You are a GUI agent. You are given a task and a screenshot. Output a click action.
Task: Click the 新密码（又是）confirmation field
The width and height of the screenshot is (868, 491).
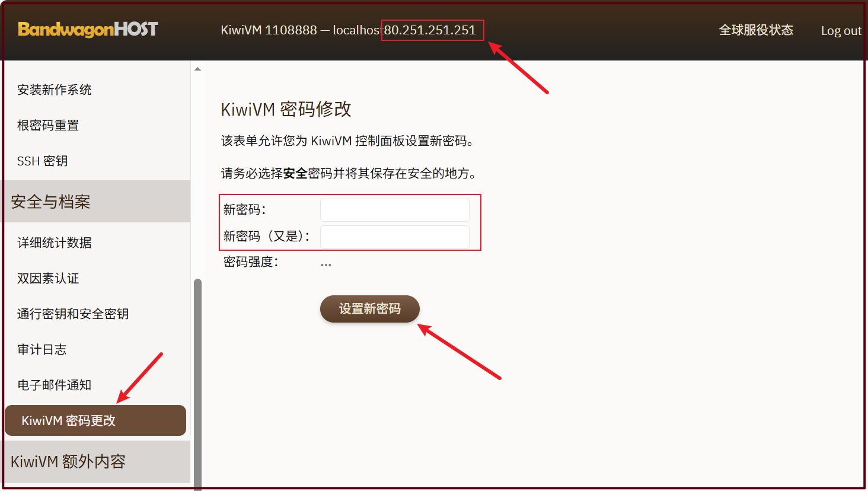click(x=394, y=237)
